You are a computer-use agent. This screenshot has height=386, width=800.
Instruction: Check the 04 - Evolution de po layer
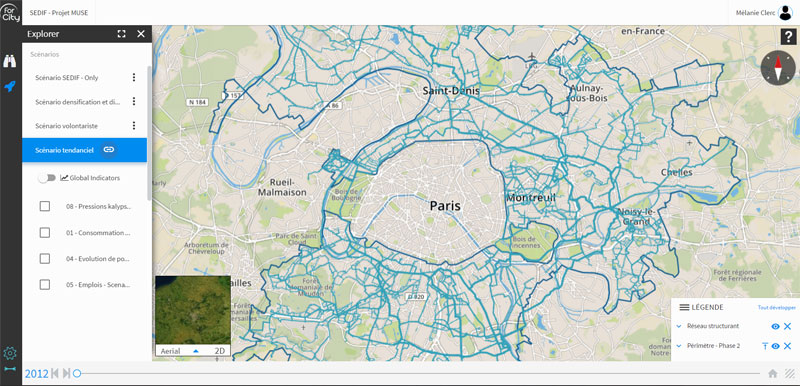(45, 259)
